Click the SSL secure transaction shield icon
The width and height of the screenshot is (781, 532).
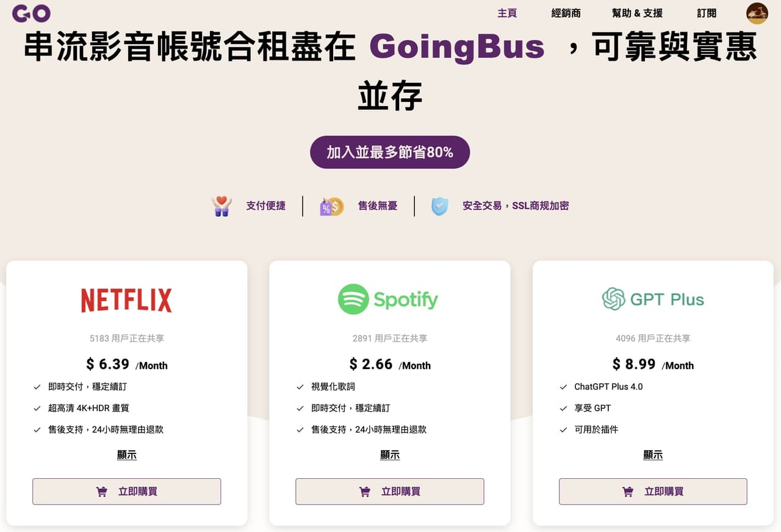point(441,206)
